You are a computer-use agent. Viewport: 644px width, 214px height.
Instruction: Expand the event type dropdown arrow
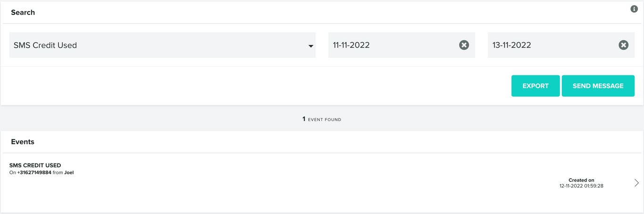pos(311,46)
